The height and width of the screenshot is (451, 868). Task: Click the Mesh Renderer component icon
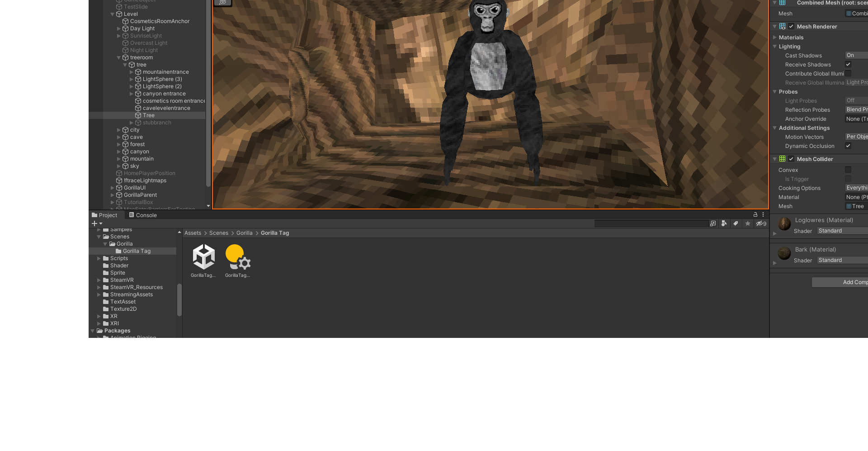click(x=783, y=26)
